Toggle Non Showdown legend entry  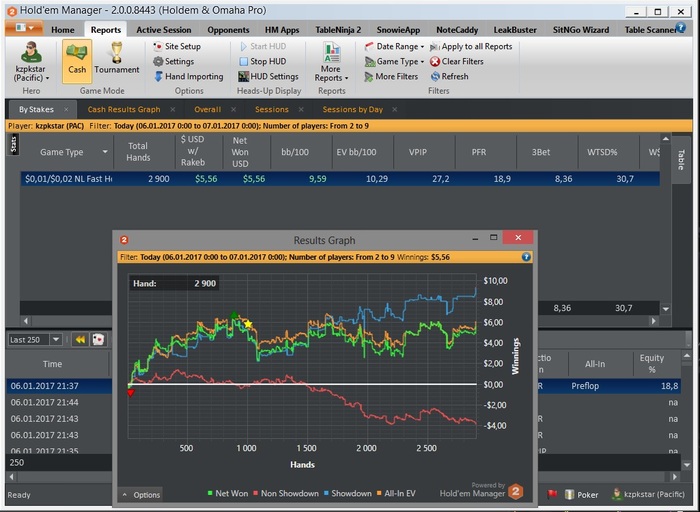pos(286,493)
